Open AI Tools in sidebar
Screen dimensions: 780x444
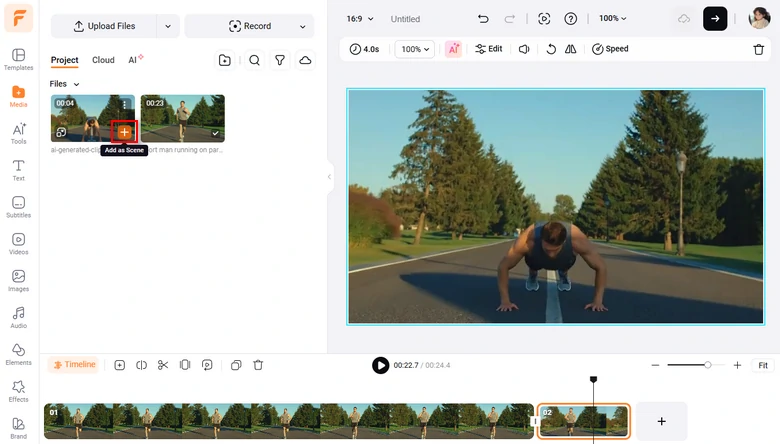click(18, 133)
